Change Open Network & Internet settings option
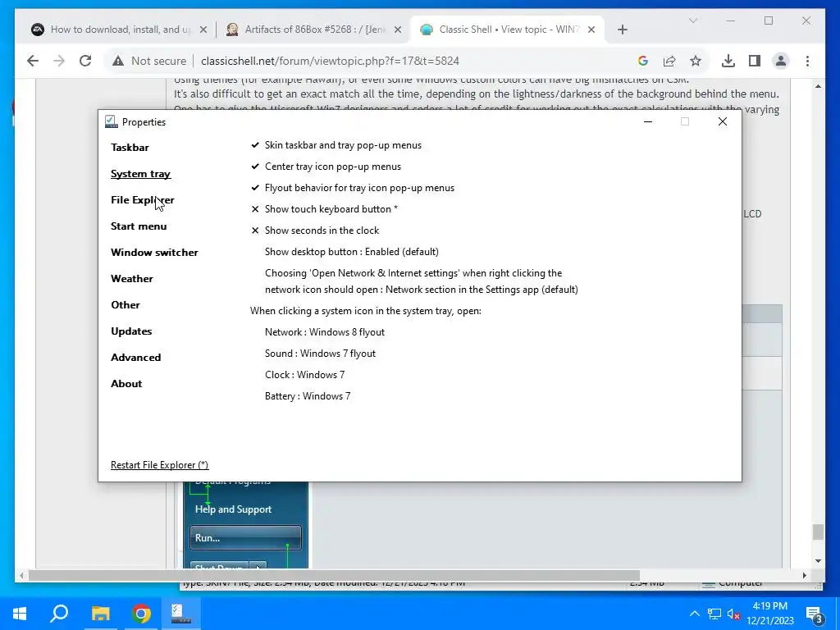Image resolution: width=840 pixels, height=630 pixels. (421, 281)
